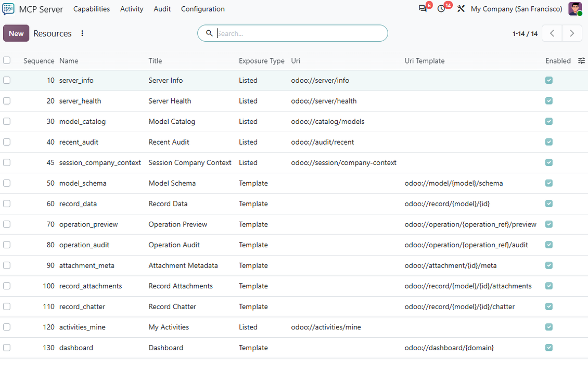Open the user avatar menu
This screenshot has width=588, height=382.
click(575, 9)
